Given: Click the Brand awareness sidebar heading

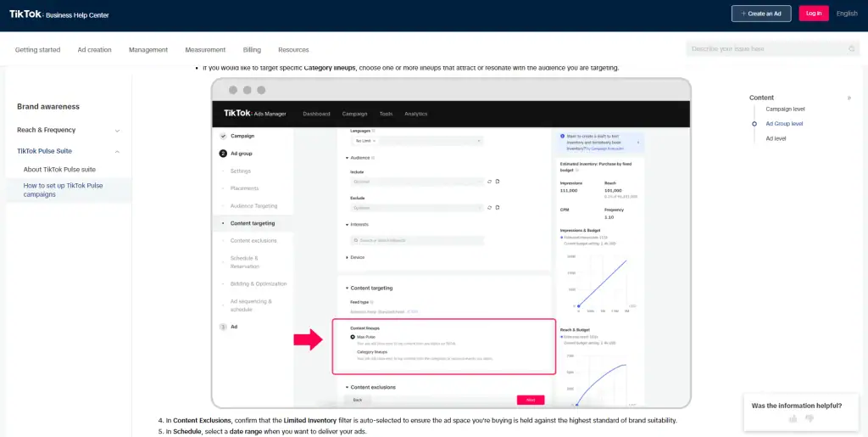Looking at the screenshot, I should pos(48,106).
